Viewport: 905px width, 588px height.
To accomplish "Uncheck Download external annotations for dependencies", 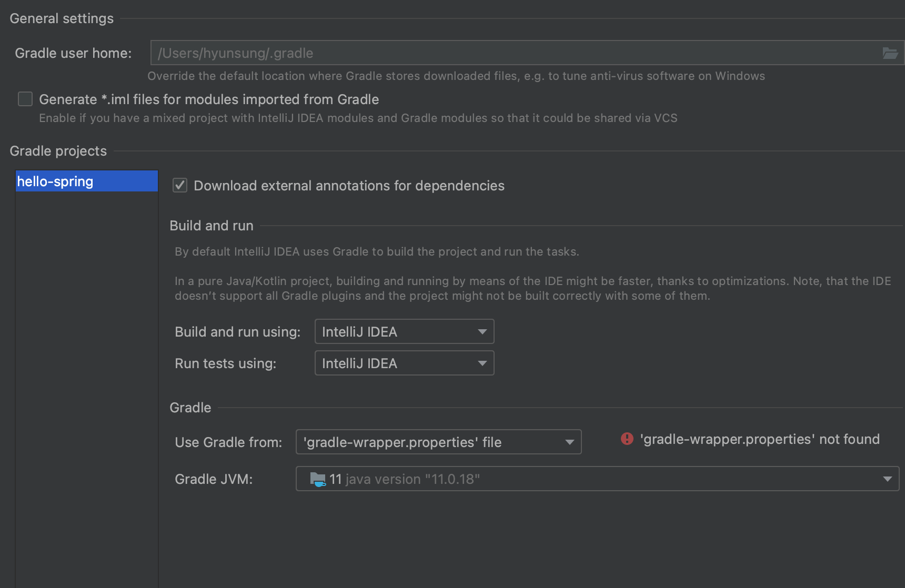I will click(x=180, y=185).
